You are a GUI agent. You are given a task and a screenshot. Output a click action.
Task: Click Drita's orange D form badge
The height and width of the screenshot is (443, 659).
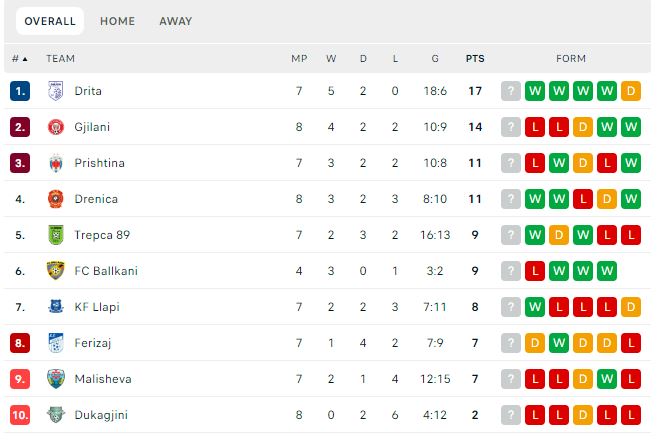pyautogui.click(x=630, y=91)
